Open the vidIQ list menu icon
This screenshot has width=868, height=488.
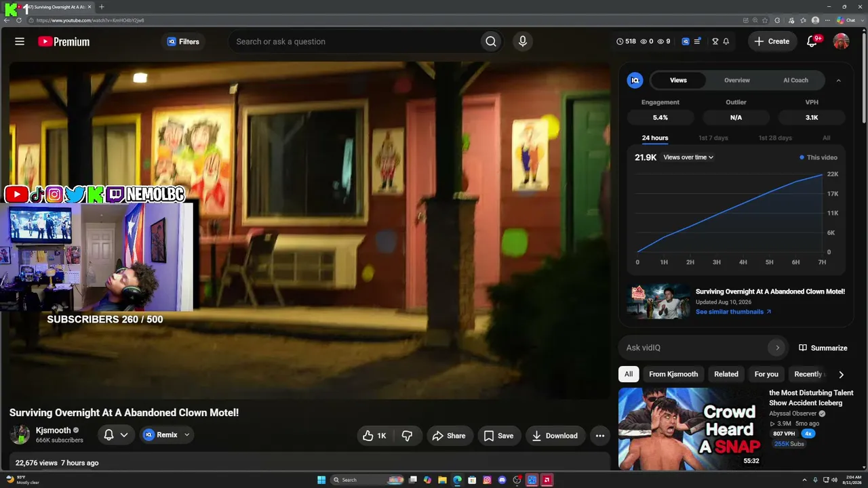click(697, 41)
